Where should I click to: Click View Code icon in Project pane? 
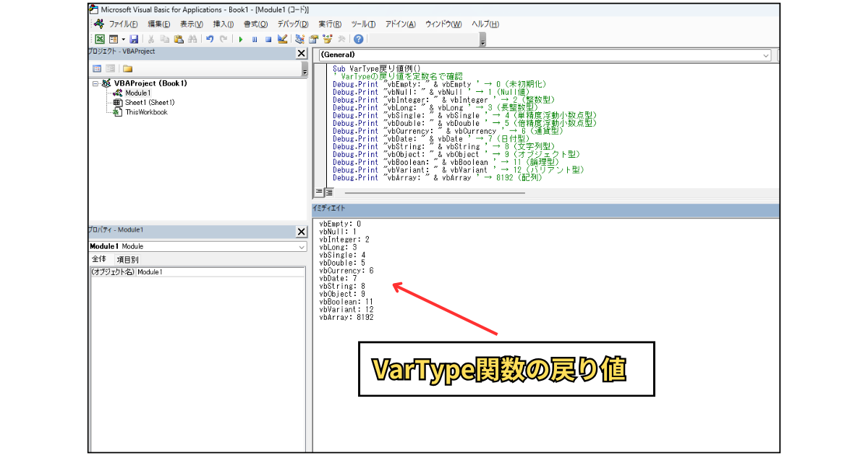[96, 69]
